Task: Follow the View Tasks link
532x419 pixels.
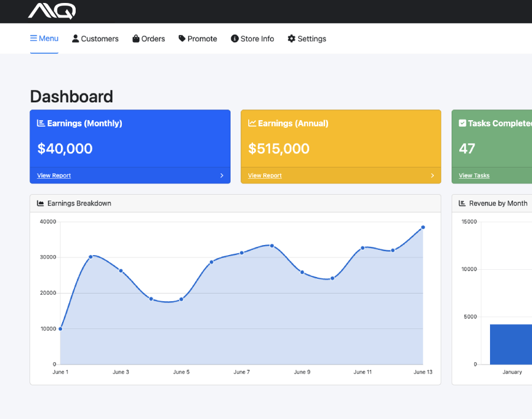Action: 474,176
